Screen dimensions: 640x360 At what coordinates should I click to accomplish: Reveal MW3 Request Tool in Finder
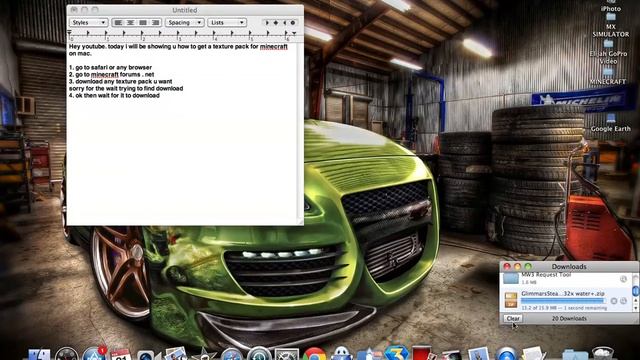(x=623, y=279)
